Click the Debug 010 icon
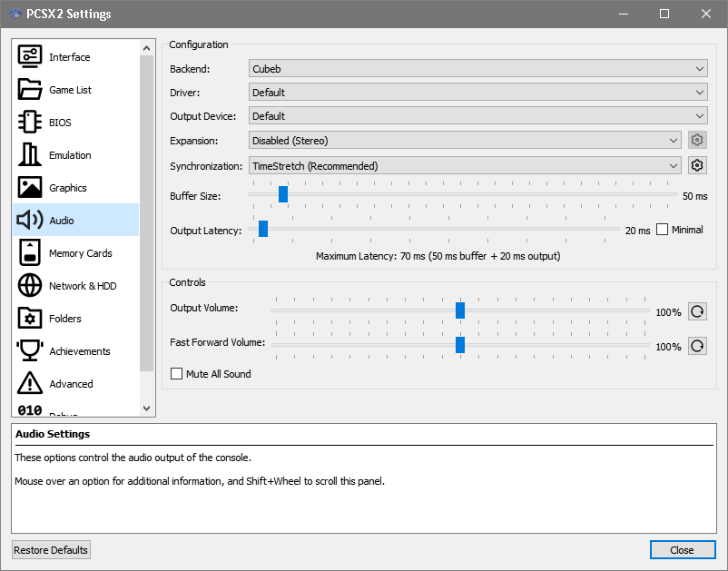Image resolution: width=728 pixels, height=571 pixels. click(30, 410)
